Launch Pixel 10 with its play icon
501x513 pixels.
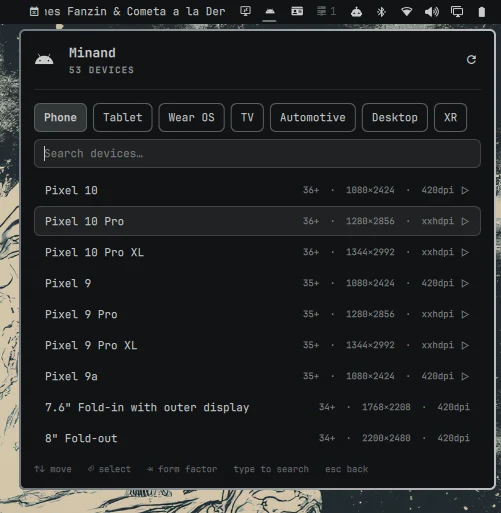pyautogui.click(x=465, y=190)
